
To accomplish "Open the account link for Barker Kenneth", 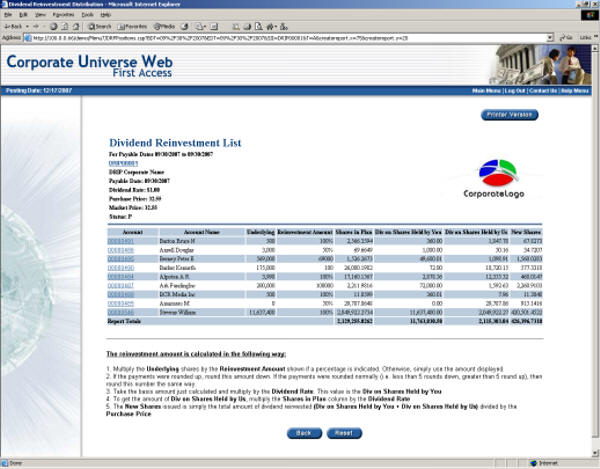I will pos(121,268).
